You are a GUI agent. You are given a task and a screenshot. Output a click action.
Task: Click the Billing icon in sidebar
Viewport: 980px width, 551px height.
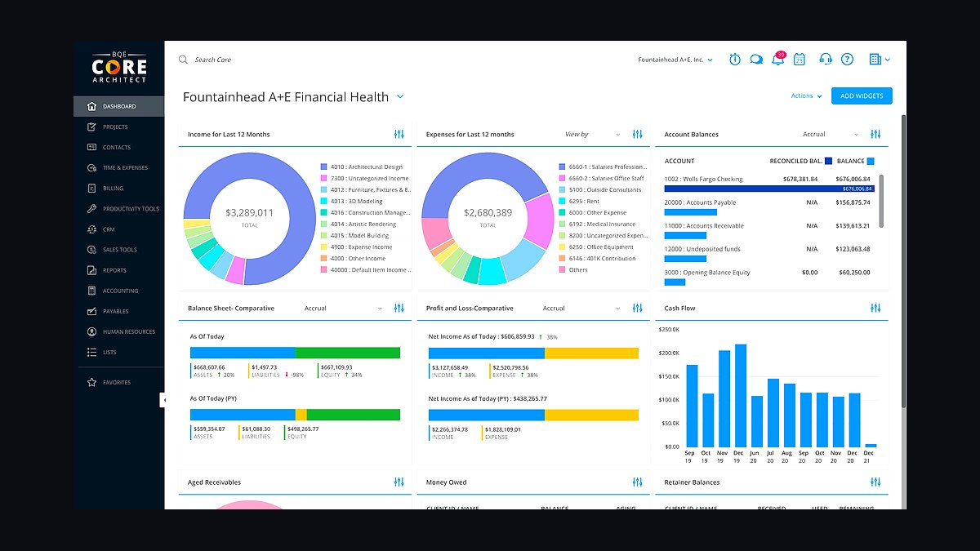91,188
